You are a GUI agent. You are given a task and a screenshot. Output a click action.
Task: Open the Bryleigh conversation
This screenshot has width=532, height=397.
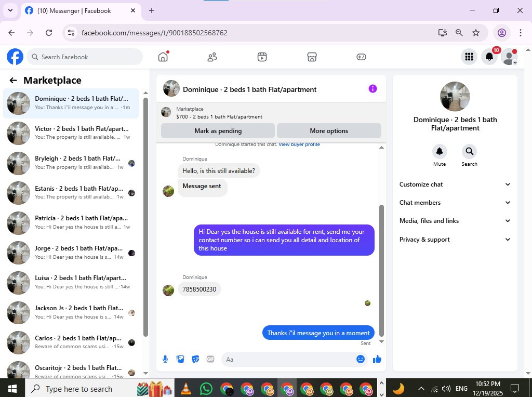(71, 163)
